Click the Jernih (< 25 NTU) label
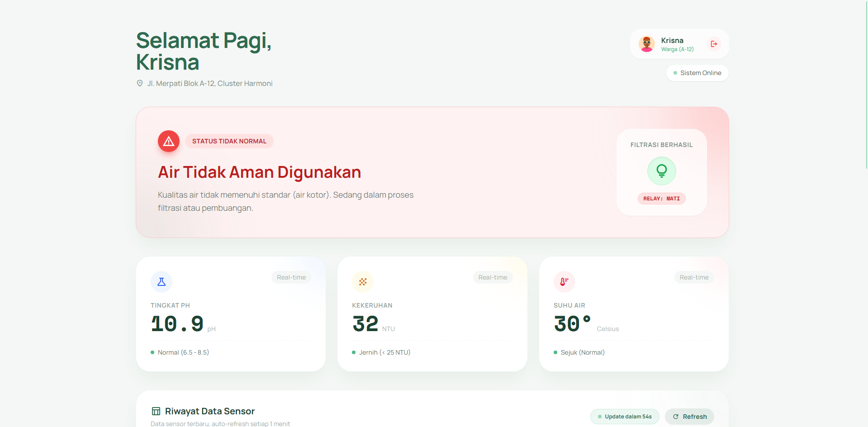Screen dimensions: 868x427 tap(384, 352)
